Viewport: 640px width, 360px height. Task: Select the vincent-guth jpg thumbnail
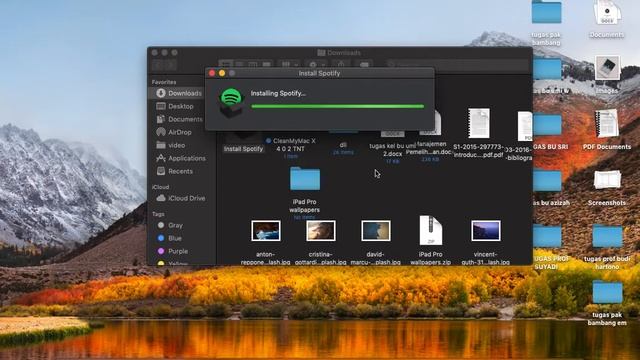click(x=486, y=231)
